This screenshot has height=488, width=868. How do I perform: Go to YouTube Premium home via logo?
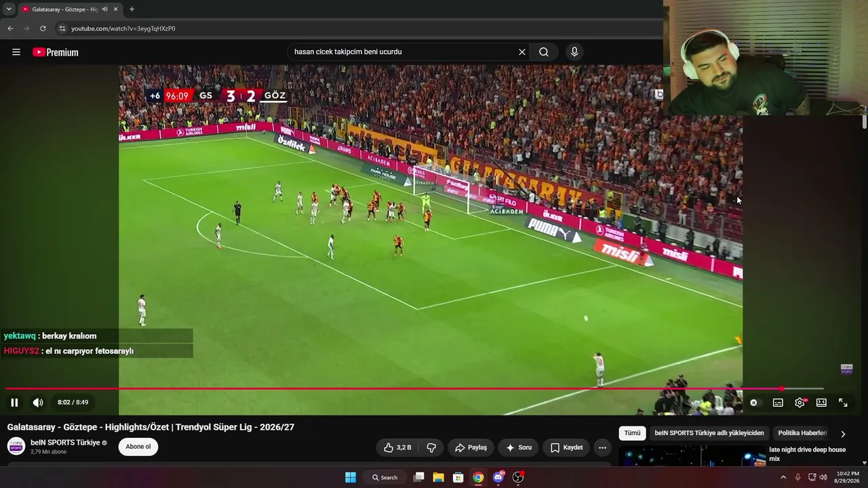[56, 52]
